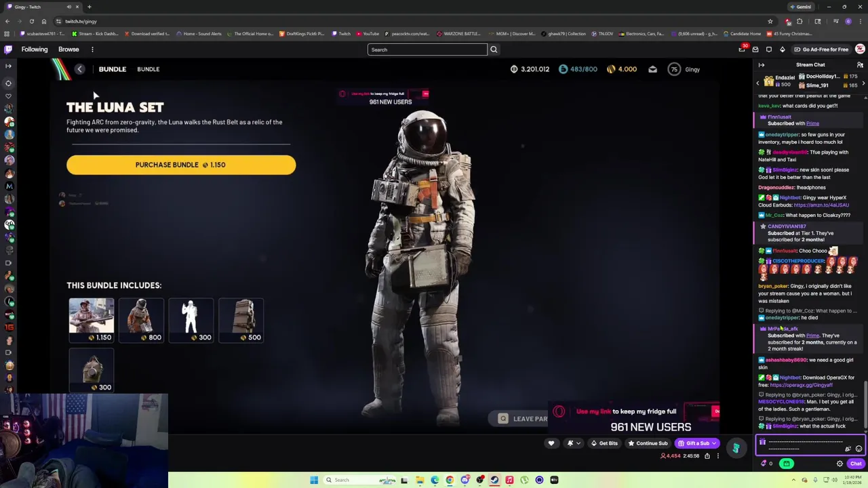This screenshot has width=868, height=488.
Task: Open the stream options three-dot menu
Action: (x=718, y=456)
